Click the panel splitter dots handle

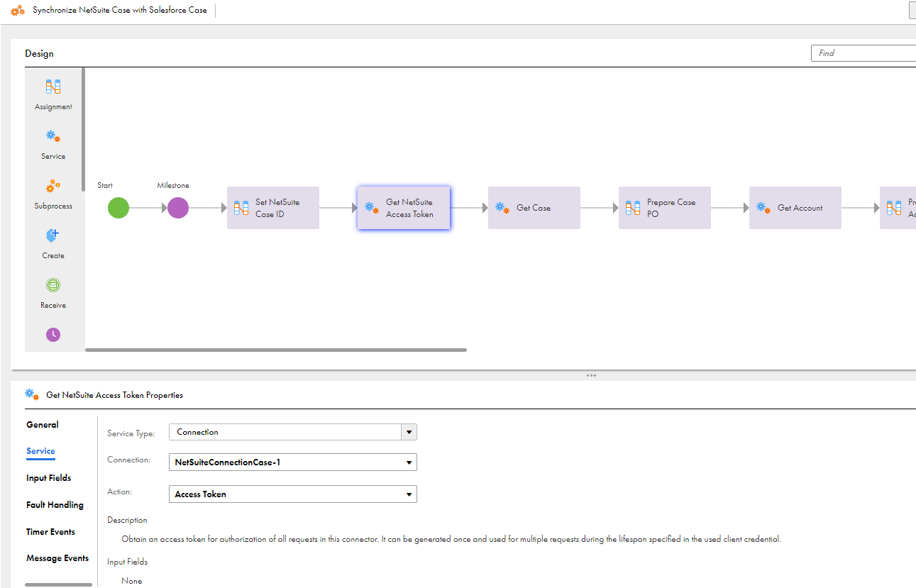click(x=591, y=375)
